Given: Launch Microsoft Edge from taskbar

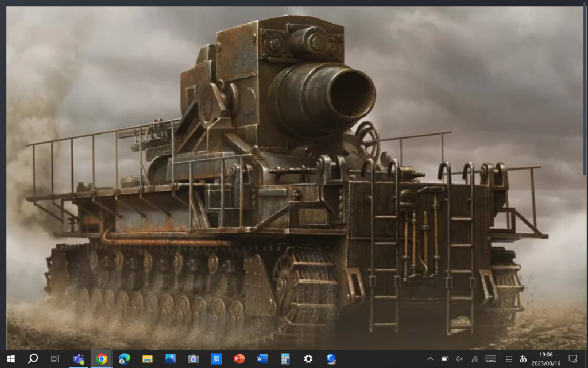Looking at the screenshot, I should 124,359.
